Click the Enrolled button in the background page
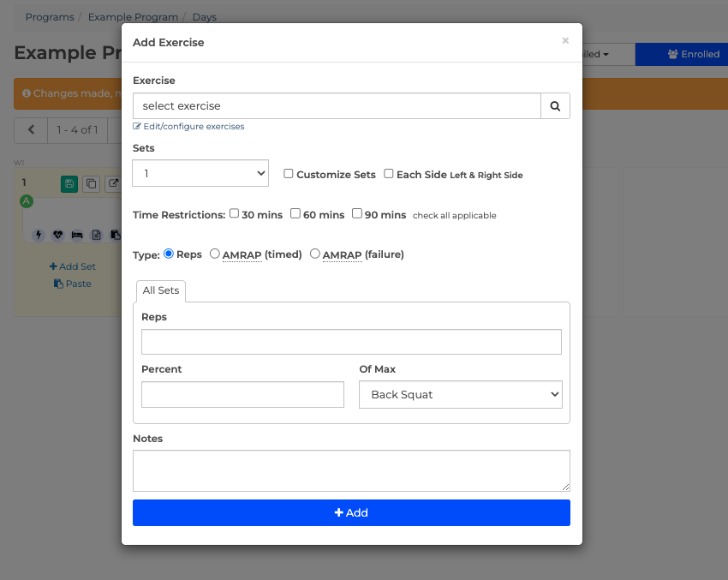The width and height of the screenshot is (728, 580). point(682,54)
